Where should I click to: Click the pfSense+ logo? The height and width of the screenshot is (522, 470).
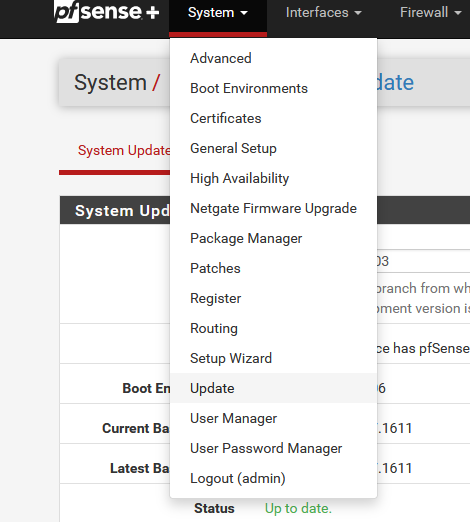click(x=106, y=12)
